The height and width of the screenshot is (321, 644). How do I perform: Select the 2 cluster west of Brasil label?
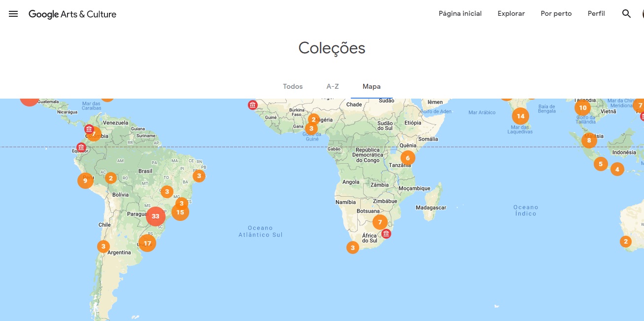tap(111, 178)
